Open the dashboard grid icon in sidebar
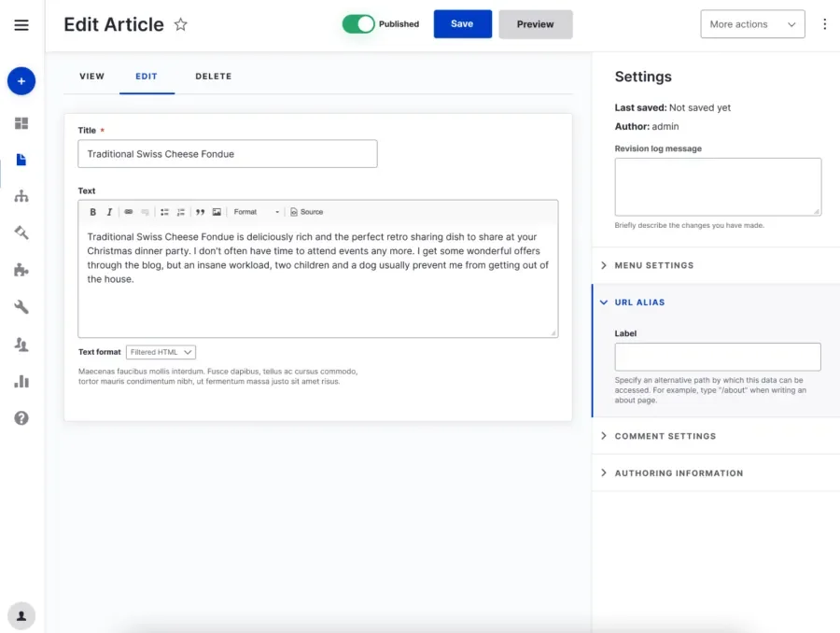840x633 pixels. 21,123
